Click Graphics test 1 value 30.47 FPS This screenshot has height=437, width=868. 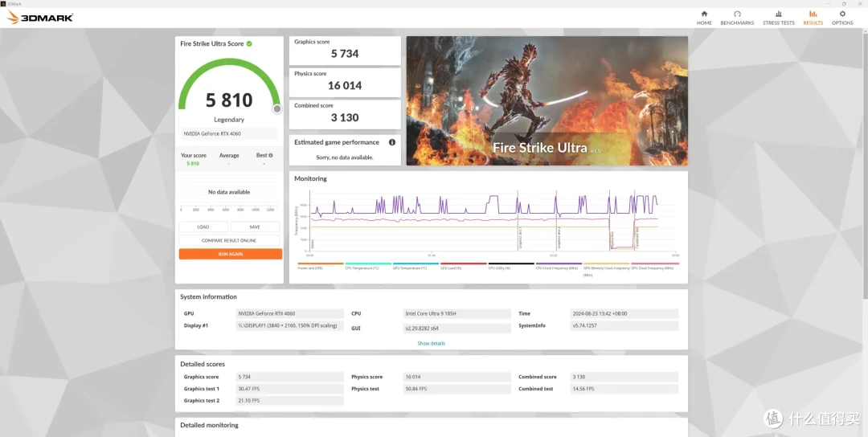coord(290,389)
